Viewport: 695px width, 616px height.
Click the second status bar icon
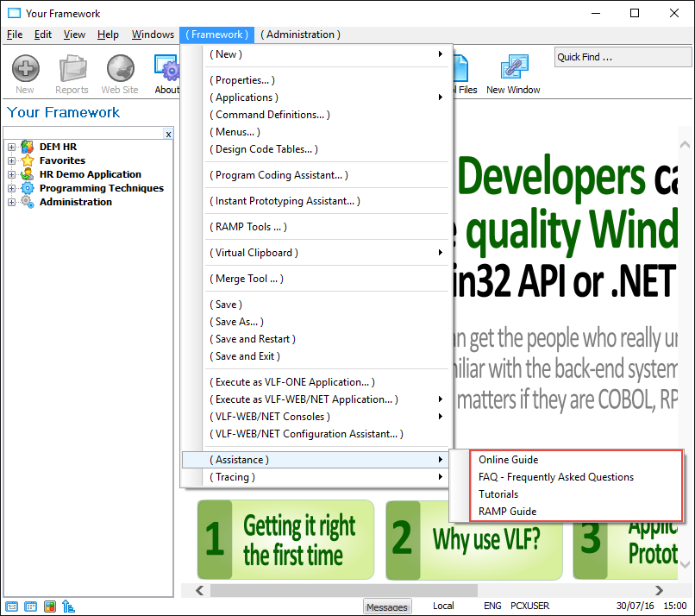click(x=30, y=607)
